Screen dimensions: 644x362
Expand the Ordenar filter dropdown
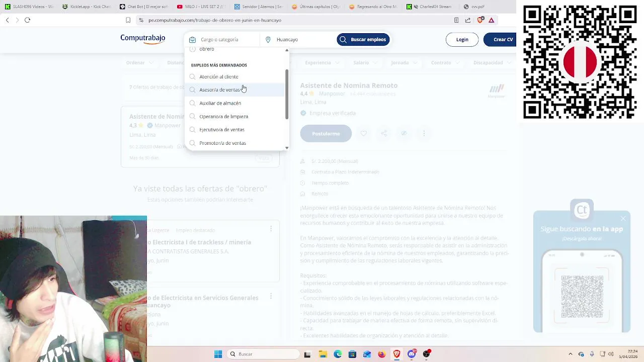coord(139,63)
